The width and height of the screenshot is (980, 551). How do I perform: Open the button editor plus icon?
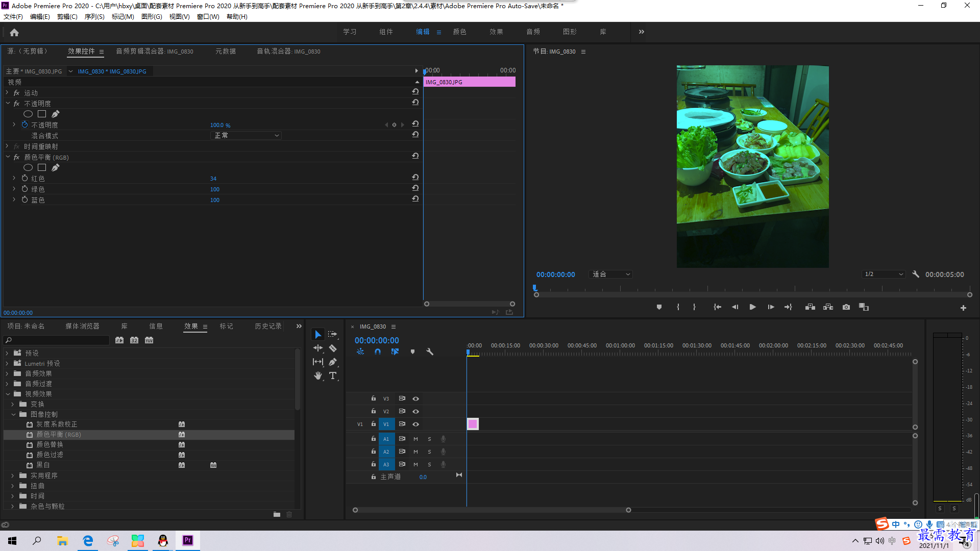(963, 308)
